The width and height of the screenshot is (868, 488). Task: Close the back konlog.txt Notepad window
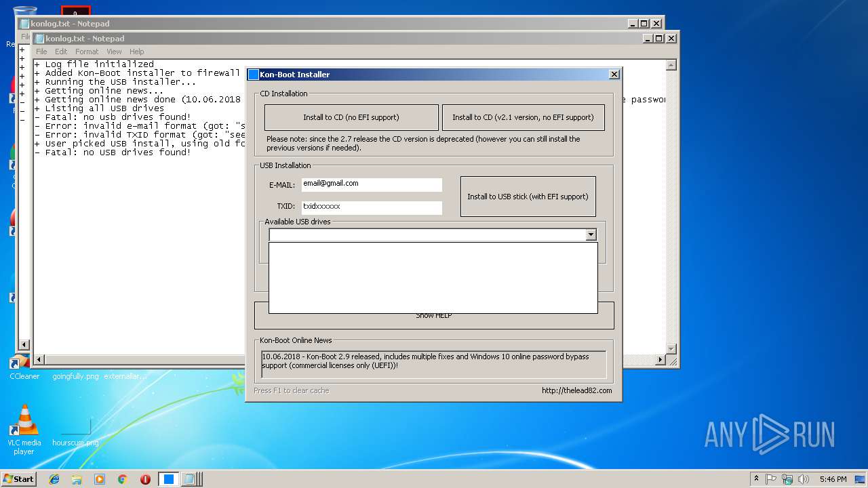[x=656, y=24]
